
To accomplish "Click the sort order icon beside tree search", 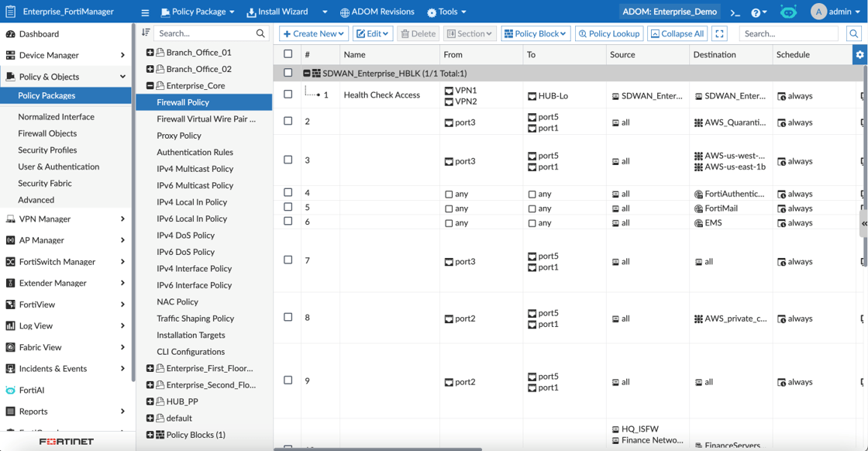I will [146, 33].
